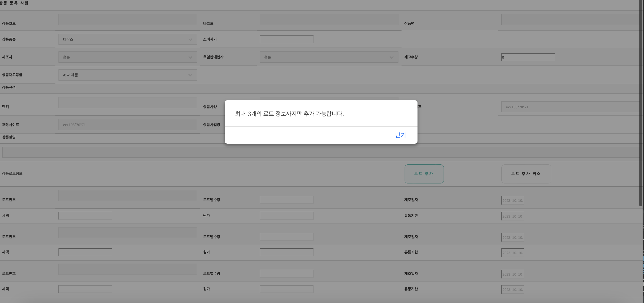Open the first 제조일자 date picker
Screen dimensions: 644x303
click(513, 200)
